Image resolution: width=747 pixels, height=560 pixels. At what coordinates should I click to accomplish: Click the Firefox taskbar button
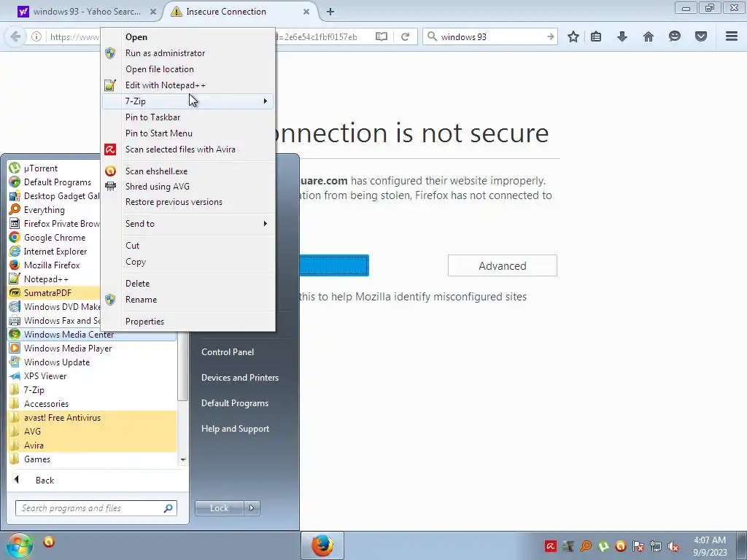[x=322, y=545]
